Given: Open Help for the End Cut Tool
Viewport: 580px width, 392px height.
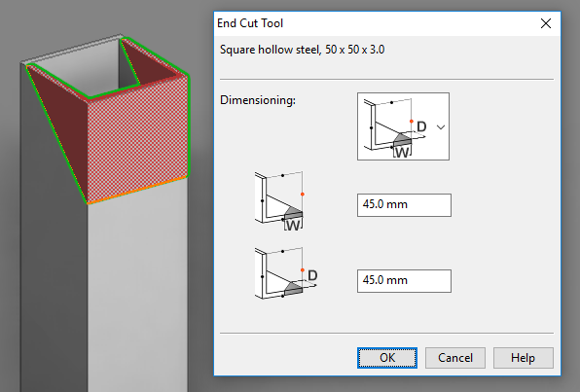Looking at the screenshot, I should tap(523, 358).
